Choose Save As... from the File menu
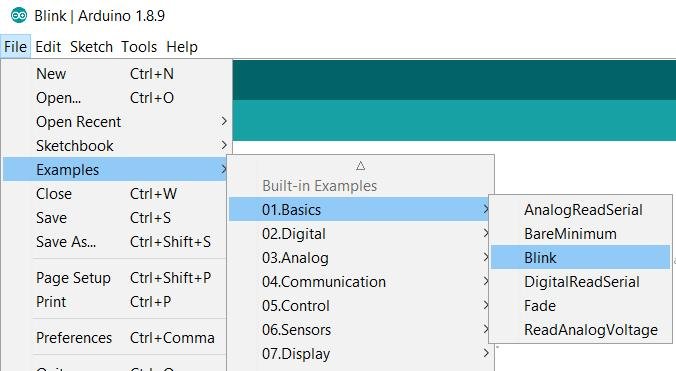 (x=114, y=242)
